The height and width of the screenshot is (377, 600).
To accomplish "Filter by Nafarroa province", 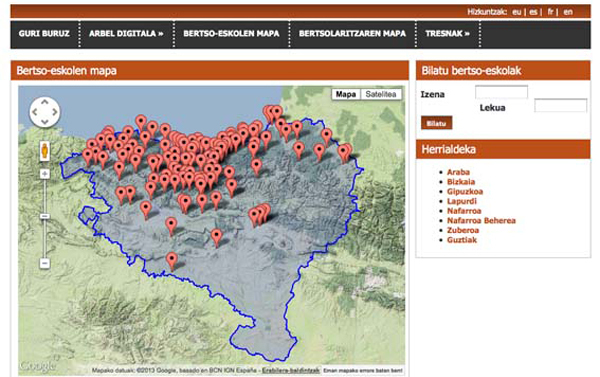I will (464, 211).
